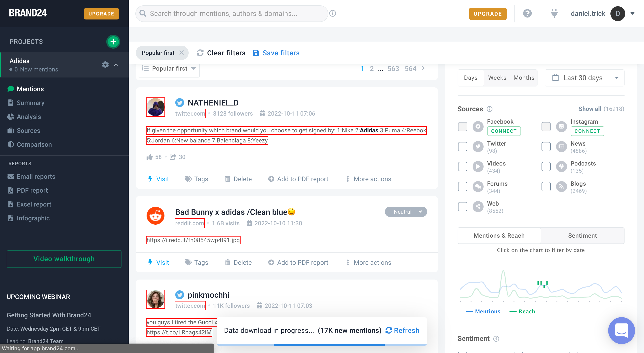Image resolution: width=644 pixels, height=353 pixels.
Task: Clear all filters
Action: [x=221, y=53]
